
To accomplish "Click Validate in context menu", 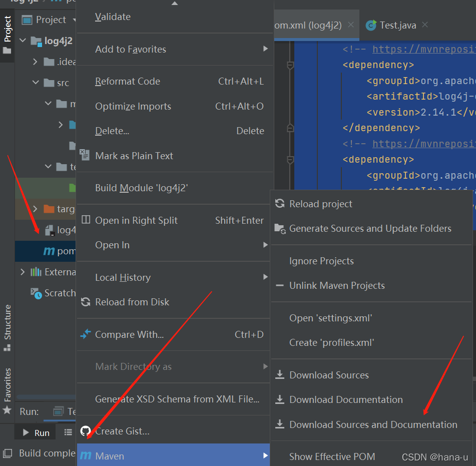I will [113, 17].
